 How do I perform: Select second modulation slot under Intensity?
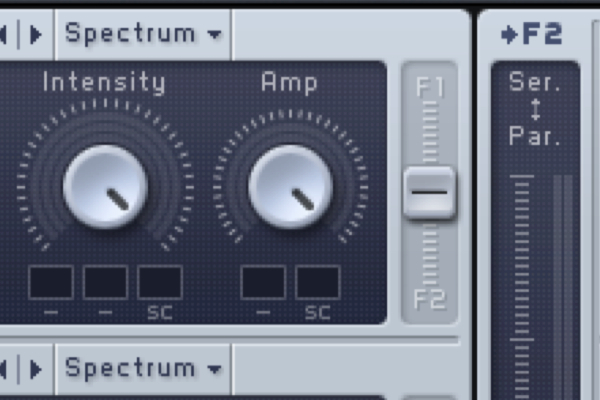(106, 282)
